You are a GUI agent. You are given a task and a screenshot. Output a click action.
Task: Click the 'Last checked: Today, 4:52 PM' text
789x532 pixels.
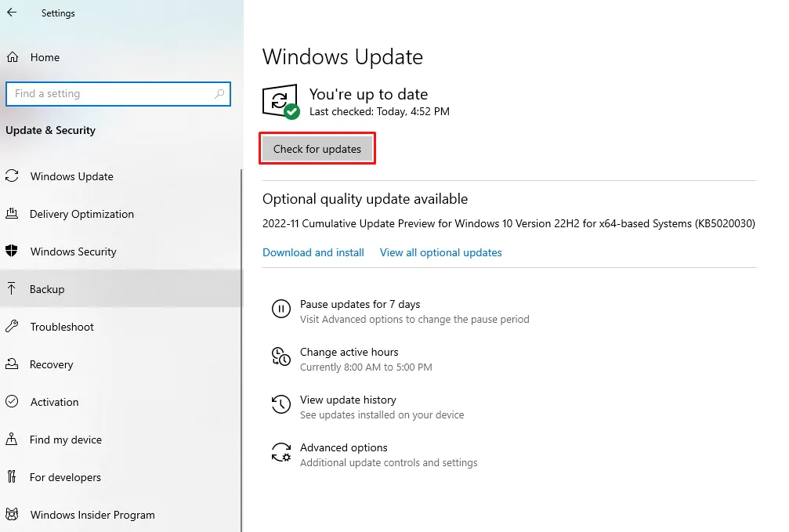pos(379,111)
